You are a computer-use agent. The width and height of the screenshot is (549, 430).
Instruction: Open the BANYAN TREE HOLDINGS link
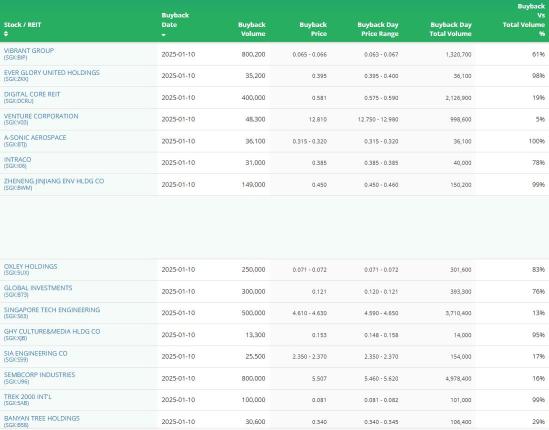point(42,418)
